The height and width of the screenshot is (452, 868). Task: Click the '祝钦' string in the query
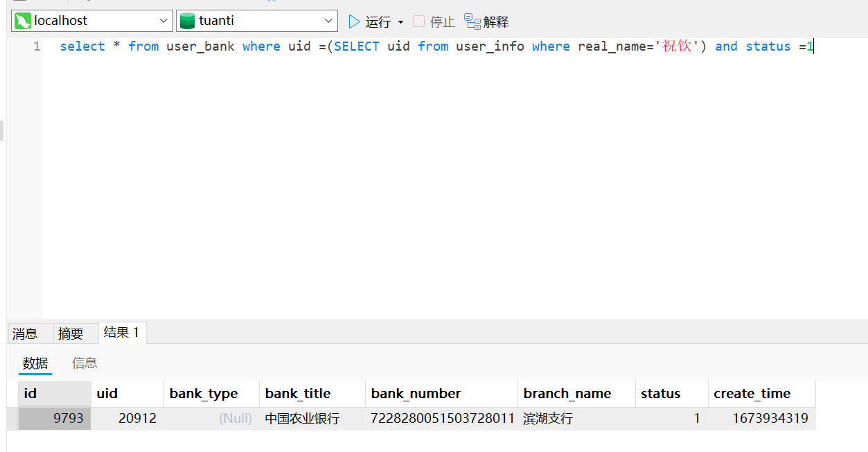(677, 46)
